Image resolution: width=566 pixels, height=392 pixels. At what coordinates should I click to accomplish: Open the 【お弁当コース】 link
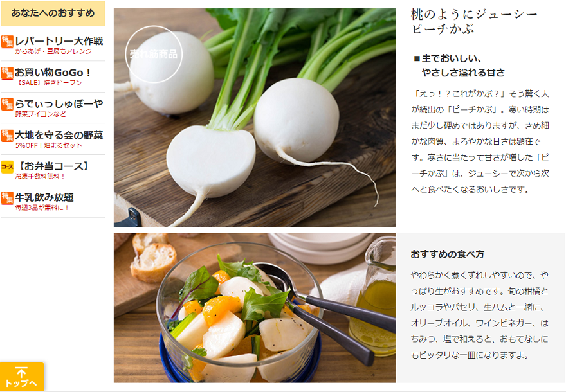(x=53, y=170)
